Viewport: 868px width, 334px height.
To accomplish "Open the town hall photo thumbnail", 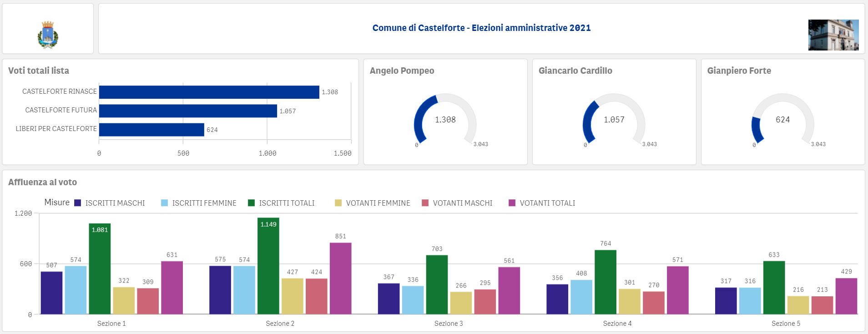I will (x=833, y=35).
